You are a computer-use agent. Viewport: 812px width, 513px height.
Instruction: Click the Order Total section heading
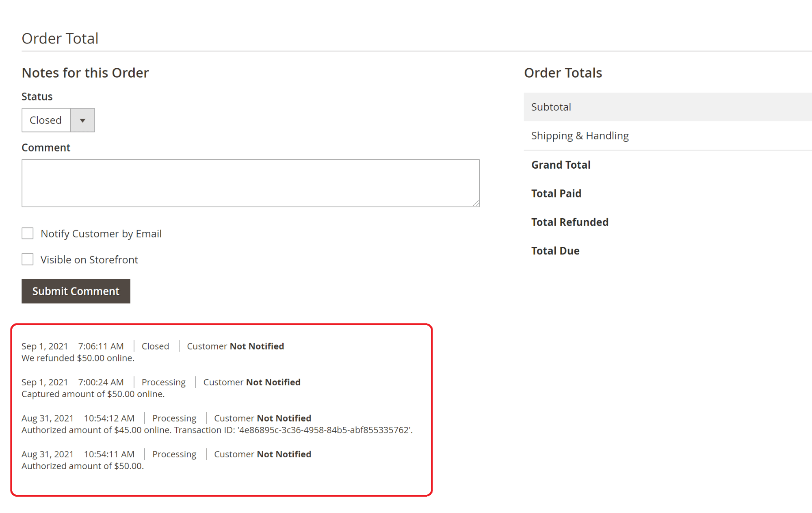click(60, 39)
